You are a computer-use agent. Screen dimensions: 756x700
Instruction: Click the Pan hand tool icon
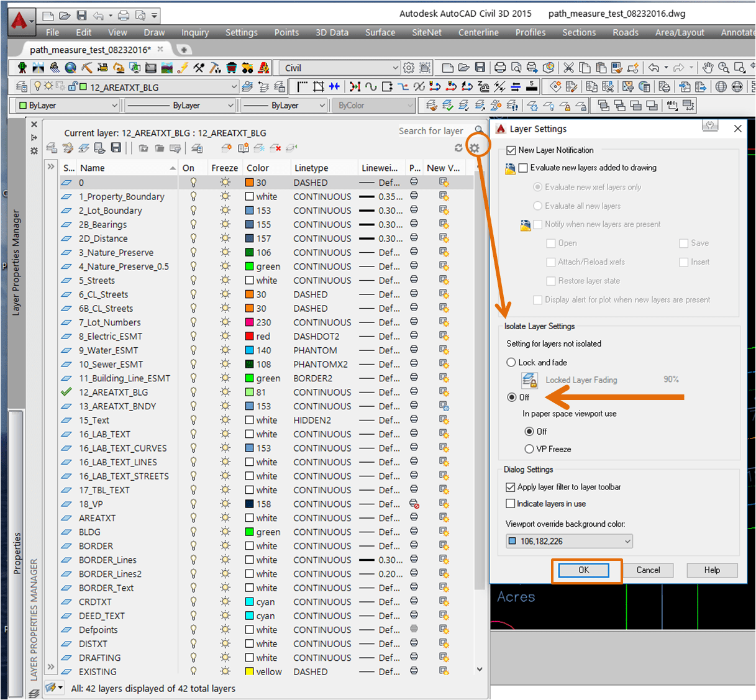[708, 68]
